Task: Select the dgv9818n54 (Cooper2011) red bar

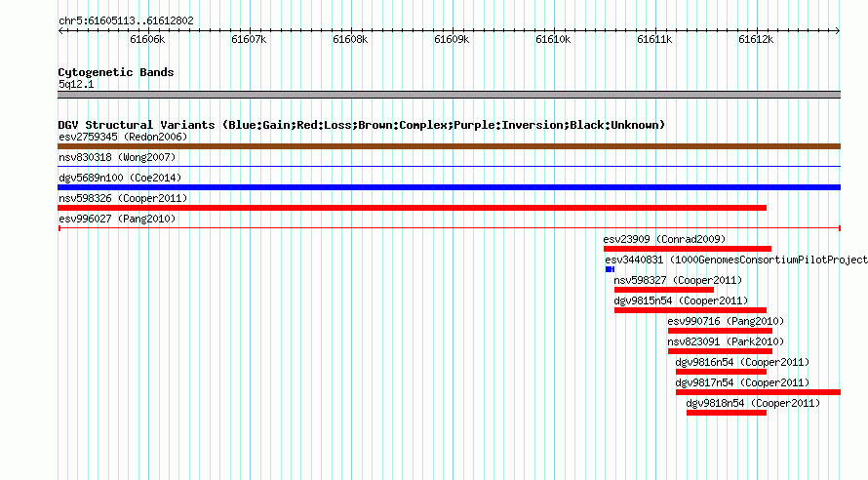Action: (x=727, y=413)
